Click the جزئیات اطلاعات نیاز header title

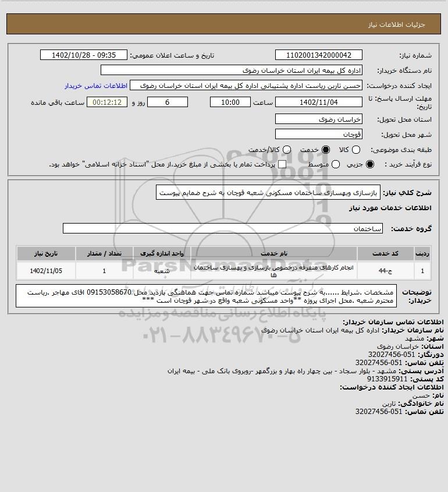click(397, 24)
